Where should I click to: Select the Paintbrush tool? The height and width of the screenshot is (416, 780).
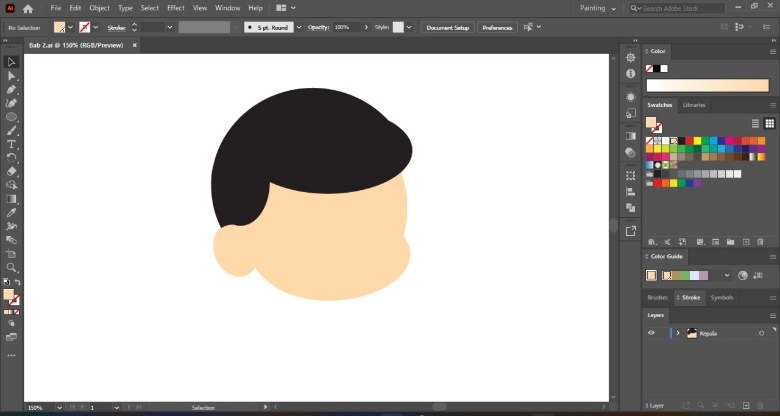click(x=11, y=131)
